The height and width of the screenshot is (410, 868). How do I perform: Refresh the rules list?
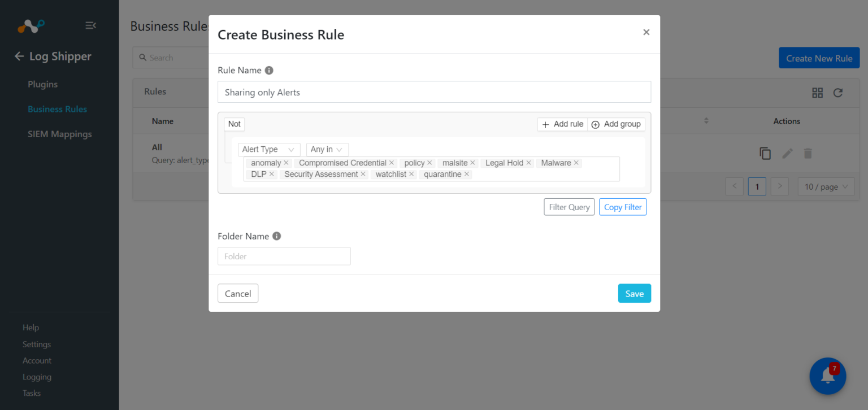[837, 92]
